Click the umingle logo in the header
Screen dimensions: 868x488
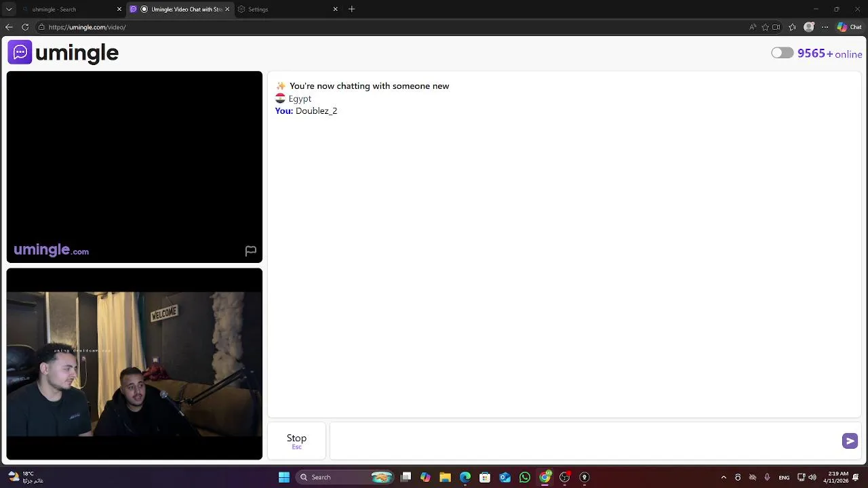point(63,52)
